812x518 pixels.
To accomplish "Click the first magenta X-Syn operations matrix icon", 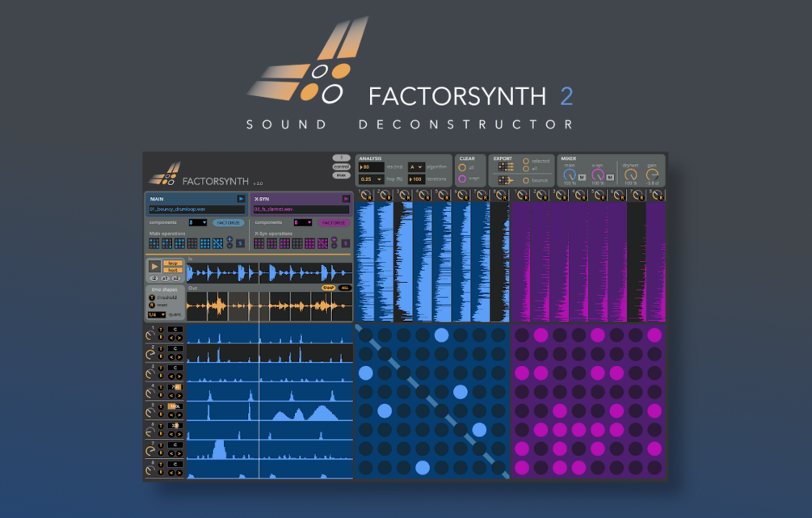I will click(259, 243).
